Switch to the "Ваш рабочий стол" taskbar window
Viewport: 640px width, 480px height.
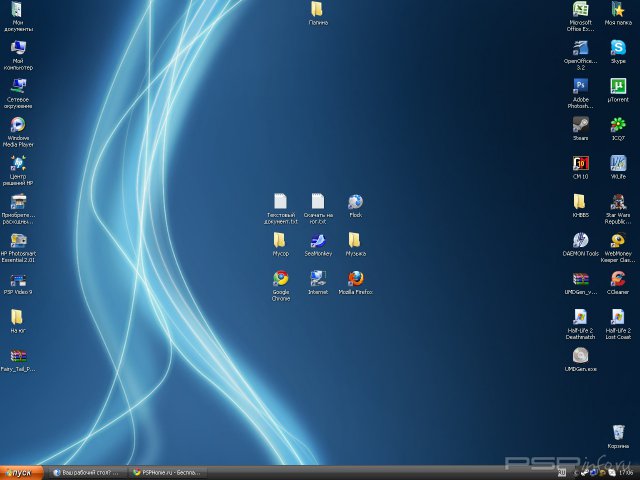(88, 472)
